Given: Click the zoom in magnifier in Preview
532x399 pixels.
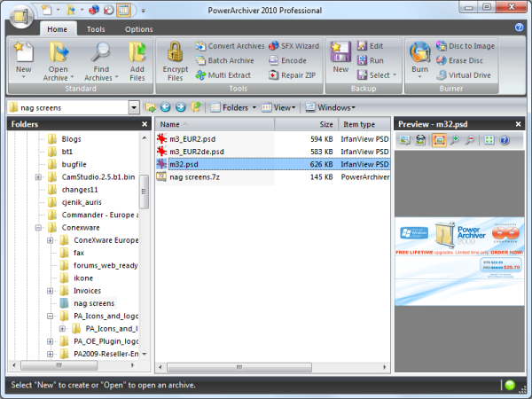Looking at the screenshot, I should point(454,140).
